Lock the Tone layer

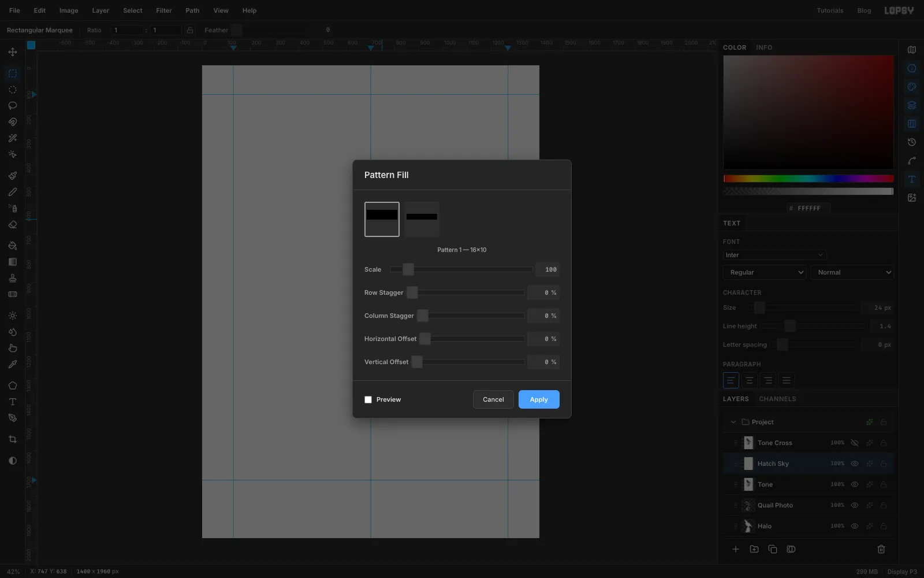click(884, 484)
